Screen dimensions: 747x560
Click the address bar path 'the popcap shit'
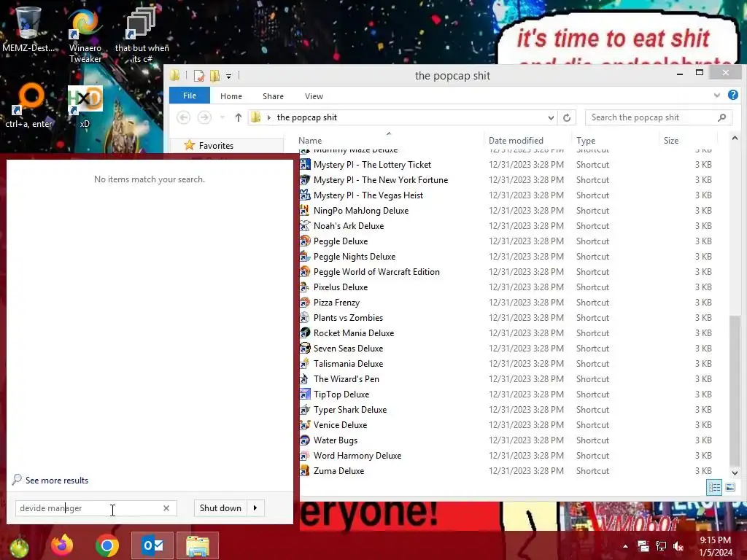coord(307,117)
